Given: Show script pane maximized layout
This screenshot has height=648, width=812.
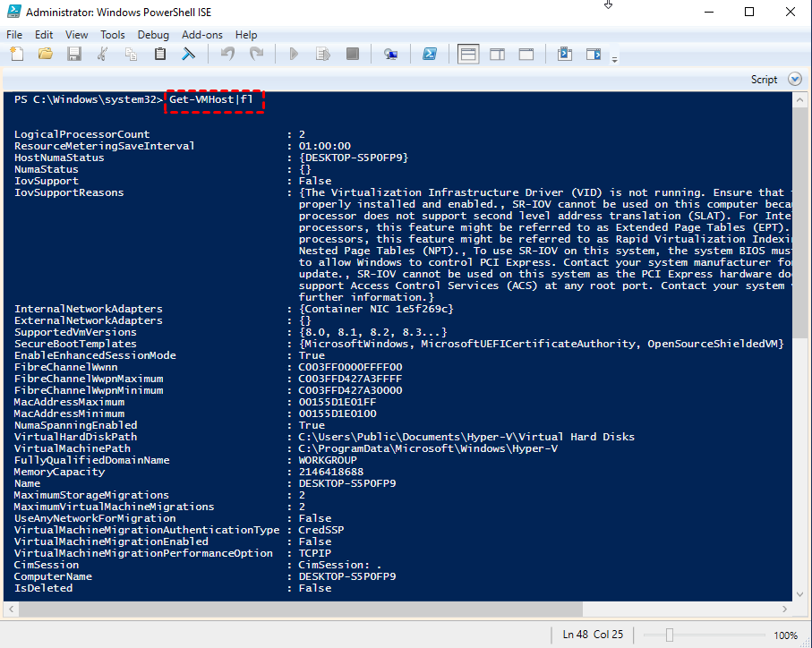Looking at the screenshot, I should pos(526,55).
